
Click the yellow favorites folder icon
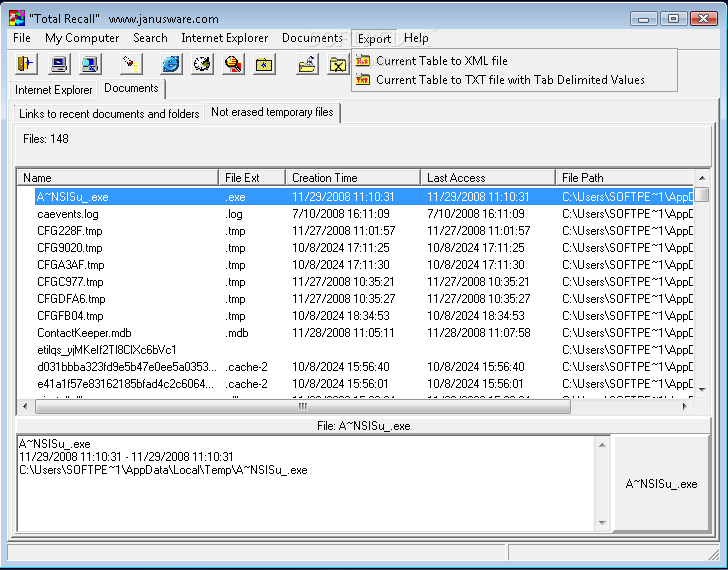tap(265, 64)
